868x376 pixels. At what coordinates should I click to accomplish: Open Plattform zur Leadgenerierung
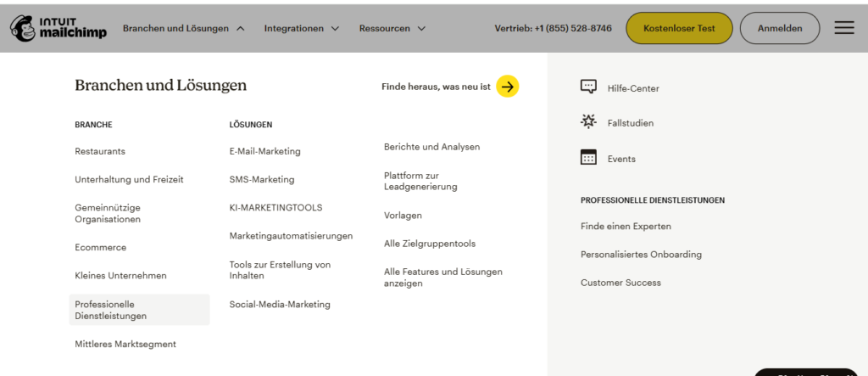click(x=420, y=182)
